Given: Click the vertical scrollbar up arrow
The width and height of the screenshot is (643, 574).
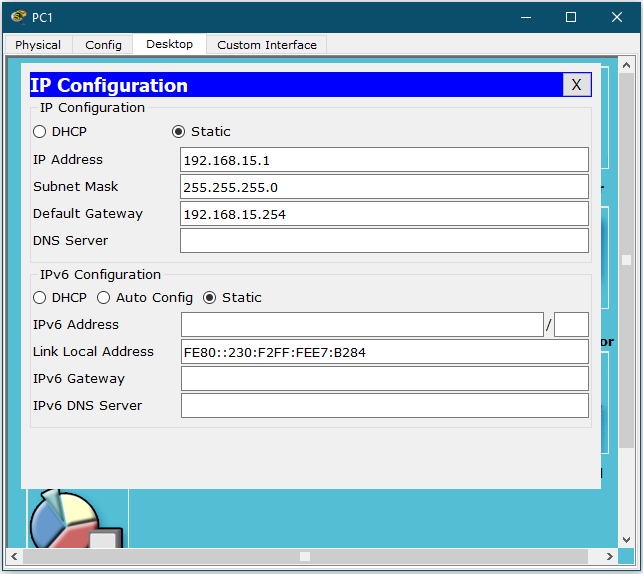Looking at the screenshot, I should 626,65.
